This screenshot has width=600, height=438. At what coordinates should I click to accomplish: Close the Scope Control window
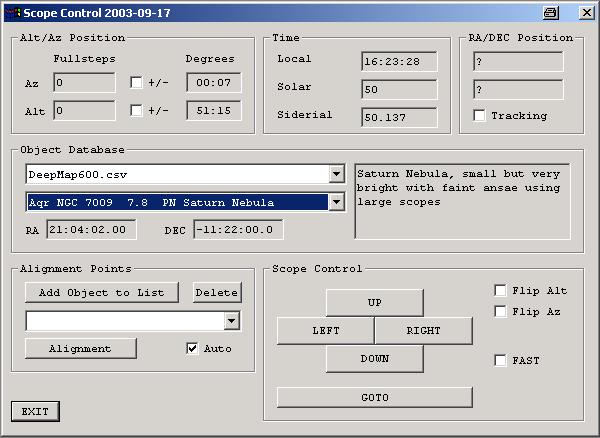(x=584, y=12)
